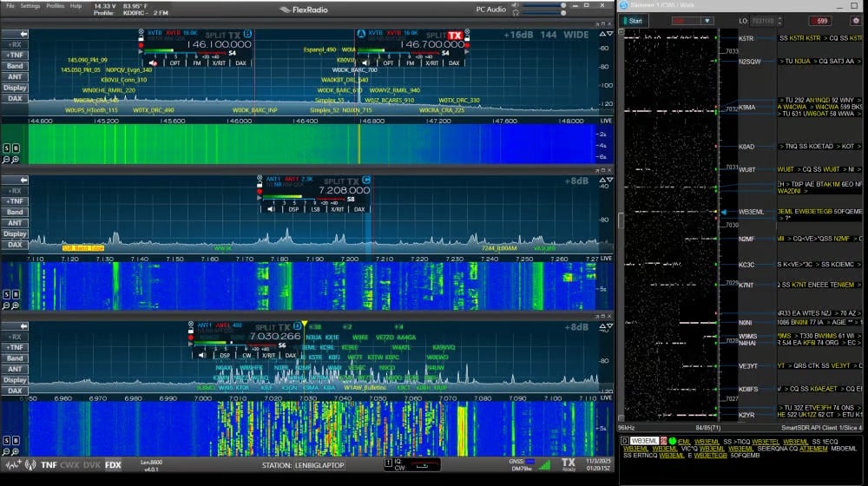Open the Settings menu
The width and height of the screenshot is (868, 486).
30,6
